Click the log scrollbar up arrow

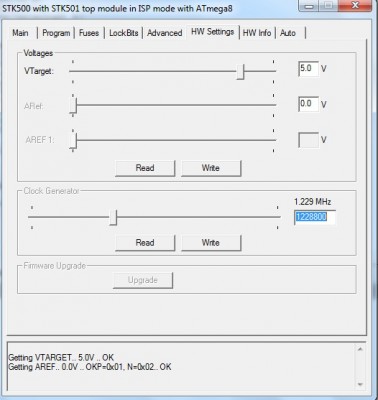[x=360, y=349]
